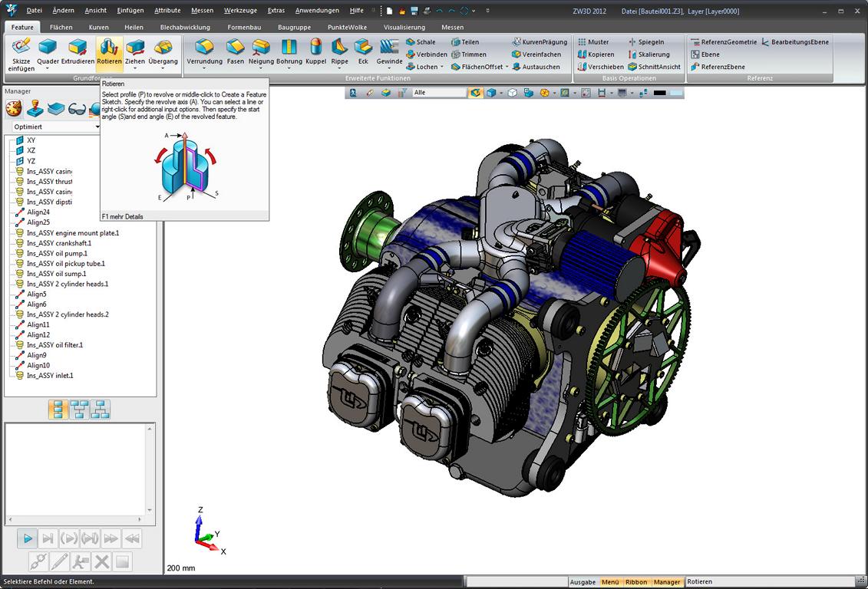The height and width of the screenshot is (589, 868).
Task: Open the Optimiert dropdown
Action: point(56,127)
